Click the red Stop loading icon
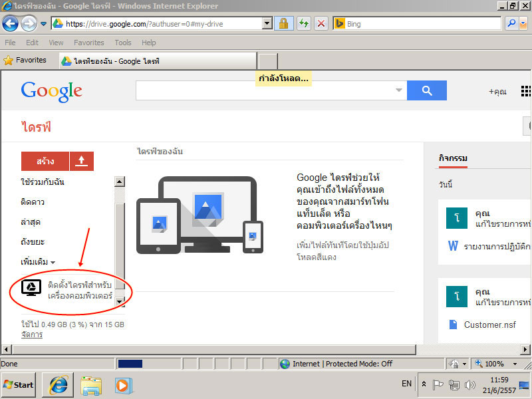The height and width of the screenshot is (399, 532). pos(321,24)
